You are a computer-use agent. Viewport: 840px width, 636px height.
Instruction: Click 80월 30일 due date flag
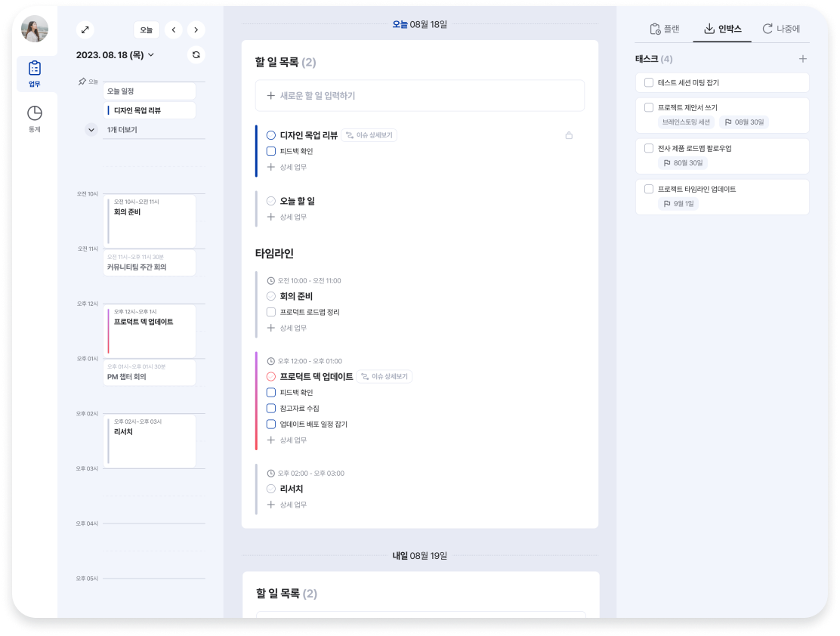683,163
